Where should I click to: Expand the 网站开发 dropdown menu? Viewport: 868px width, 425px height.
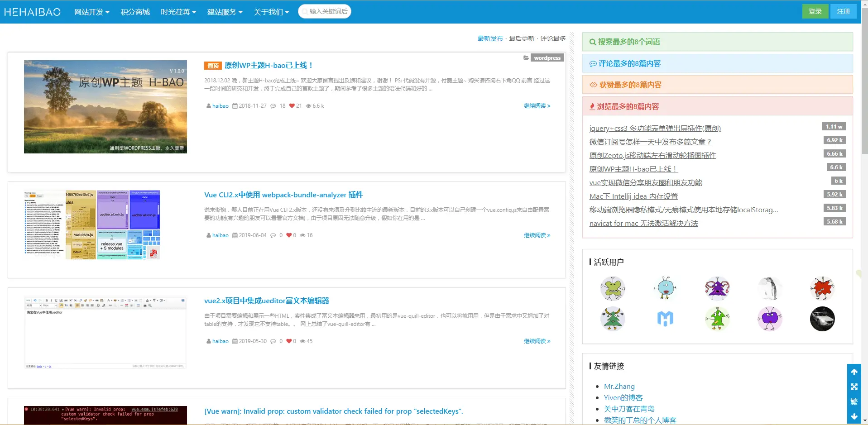(92, 12)
